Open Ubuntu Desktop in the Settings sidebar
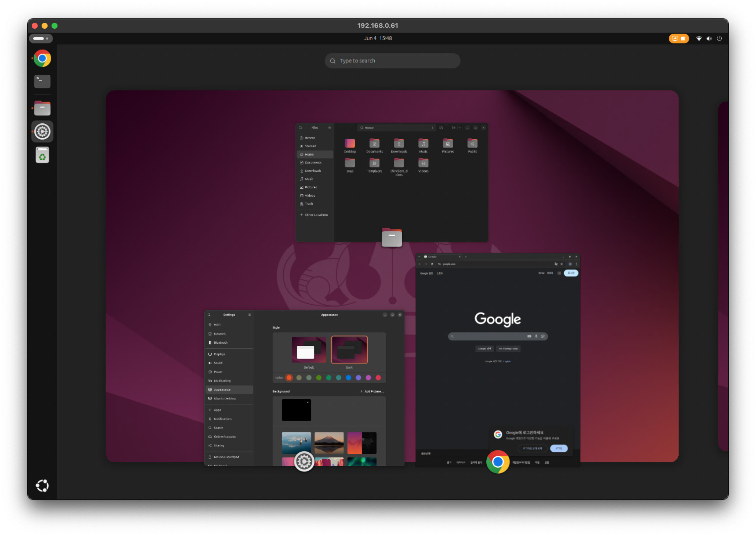 click(x=229, y=399)
